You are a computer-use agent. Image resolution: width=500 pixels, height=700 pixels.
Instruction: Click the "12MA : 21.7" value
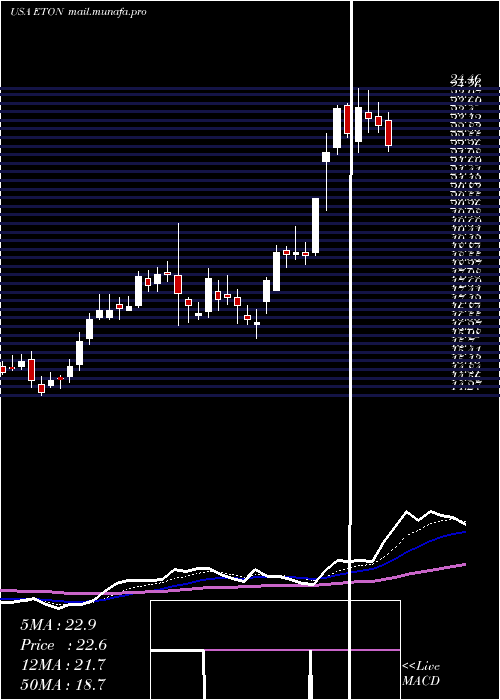tap(63, 665)
